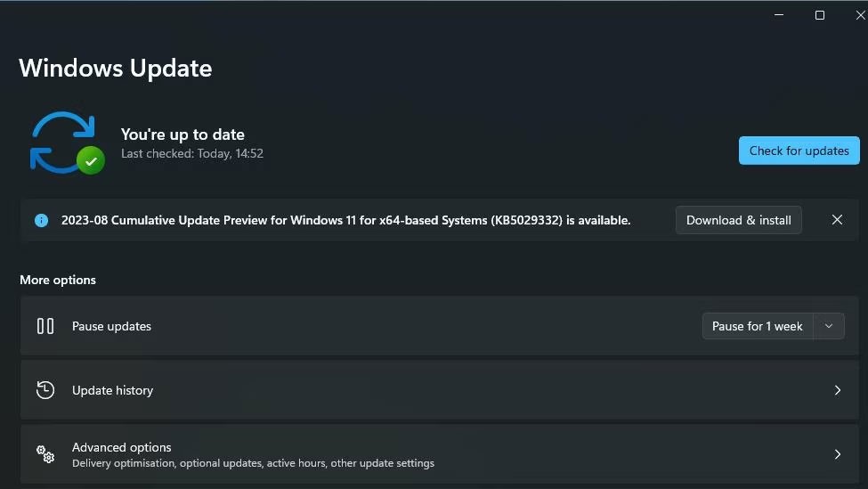Dismiss the cumulative update preview notice
The height and width of the screenshot is (489, 868).
pyautogui.click(x=837, y=220)
